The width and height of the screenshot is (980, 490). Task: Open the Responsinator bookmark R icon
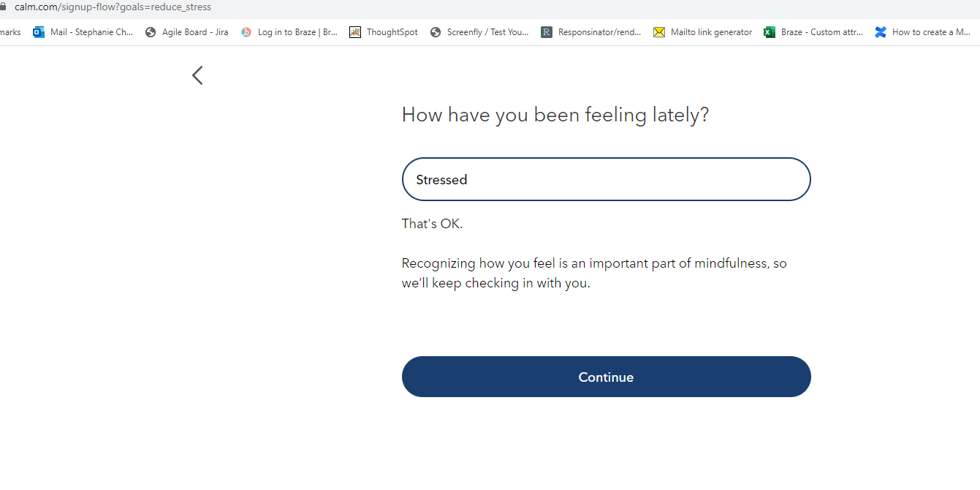(547, 32)
